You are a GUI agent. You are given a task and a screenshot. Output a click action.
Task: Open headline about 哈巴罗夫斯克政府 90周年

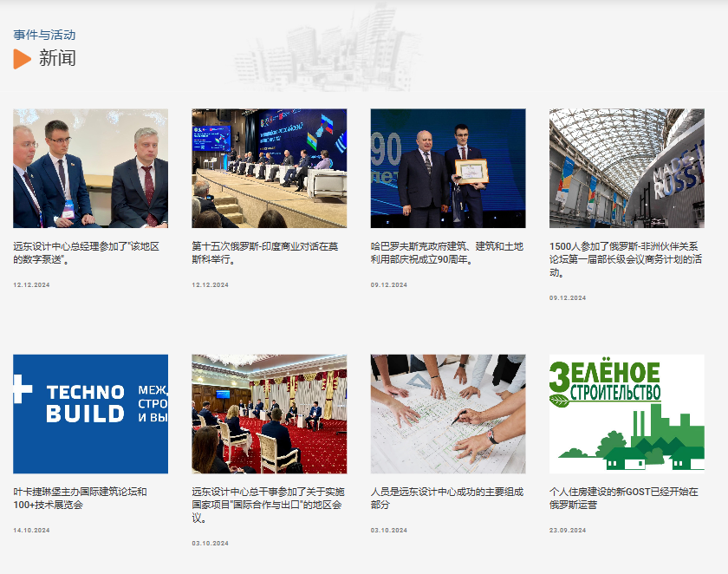(446, 252)
